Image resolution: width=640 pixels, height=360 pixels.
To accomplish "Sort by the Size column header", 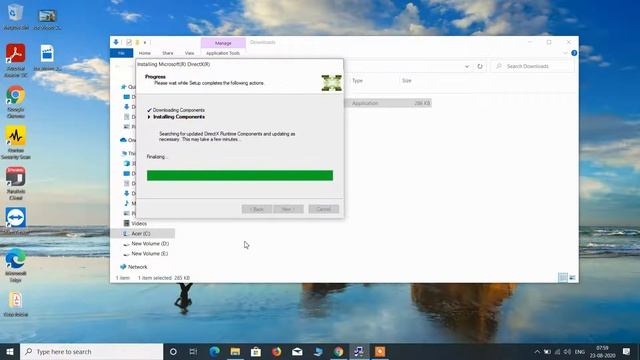I will point(407,81).
